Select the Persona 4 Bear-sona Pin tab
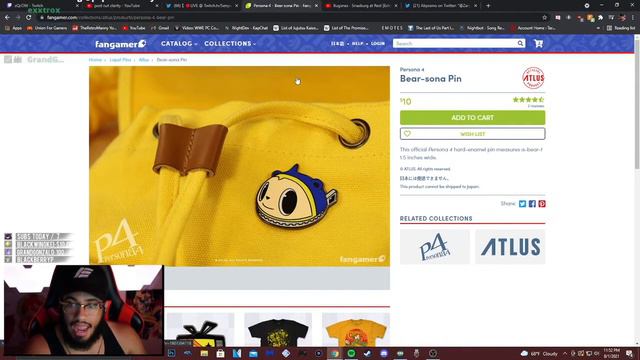Image resolution: width=640 pixels, height=360 pixels. 280,6
